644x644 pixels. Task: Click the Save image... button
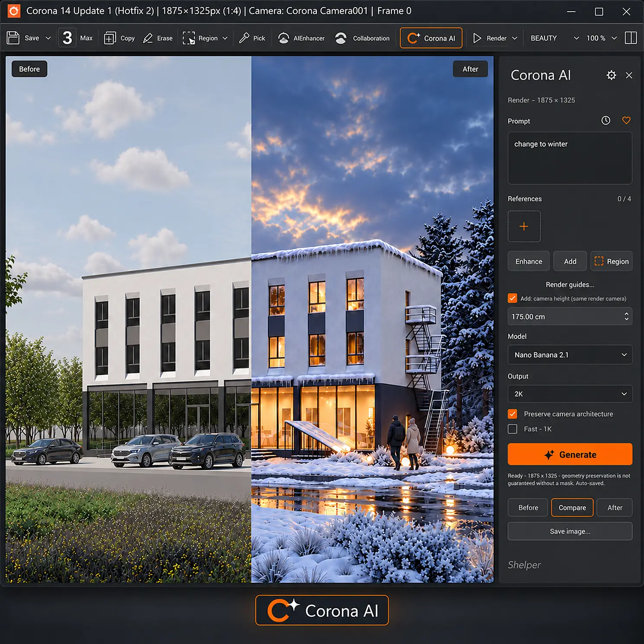coord(570,531)
